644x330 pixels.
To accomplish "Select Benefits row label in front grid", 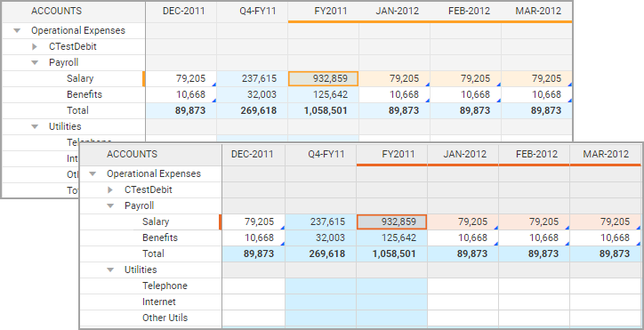I will 160,238.
